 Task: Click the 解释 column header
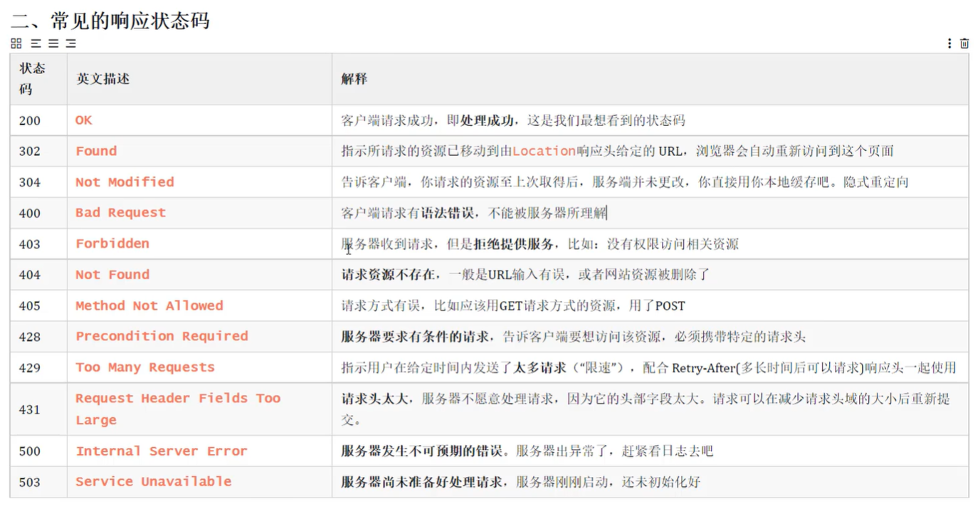click(354, 79)
